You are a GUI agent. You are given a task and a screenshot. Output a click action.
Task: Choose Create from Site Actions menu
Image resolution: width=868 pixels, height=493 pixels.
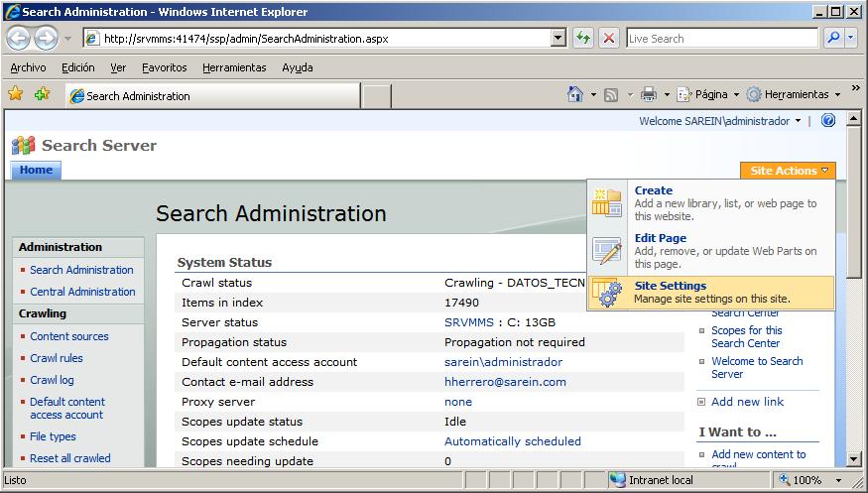click(x=711, y=202)
